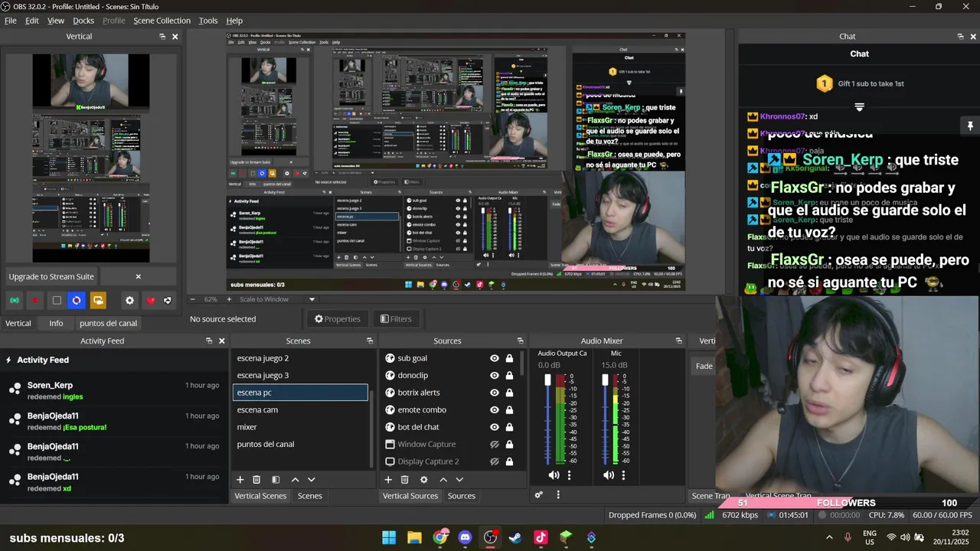Expand the chat arrow under Gift 1 sub
Screen dimensions: 980x551
point(859,107)
